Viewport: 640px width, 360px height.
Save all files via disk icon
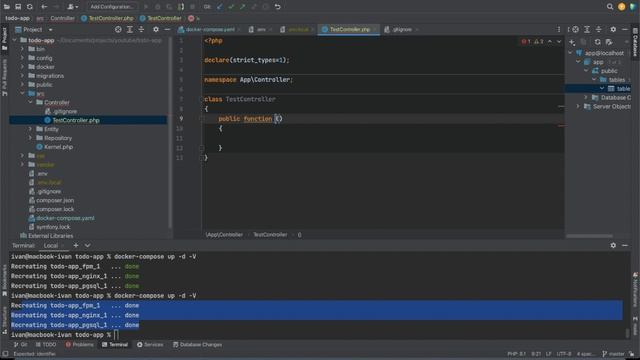18,7
